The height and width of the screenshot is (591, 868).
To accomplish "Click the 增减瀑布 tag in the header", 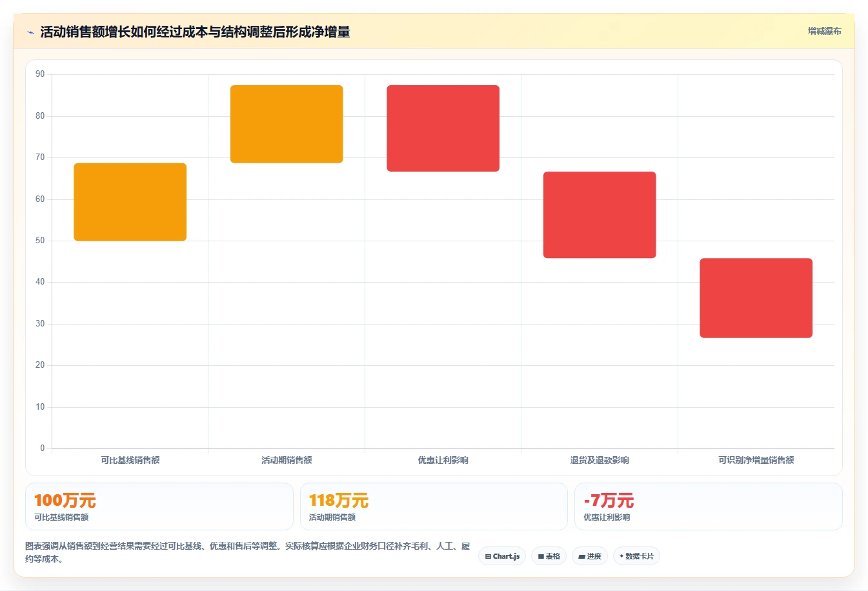I will point(824,31).
